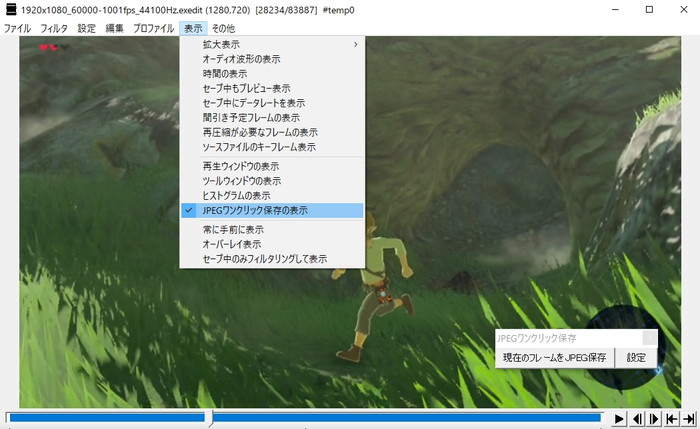Toggle セーブ中もプレビュー表示 option
The width and height of the screenshot is (700, 429).
pyautogui.click(x=272, y=88)
